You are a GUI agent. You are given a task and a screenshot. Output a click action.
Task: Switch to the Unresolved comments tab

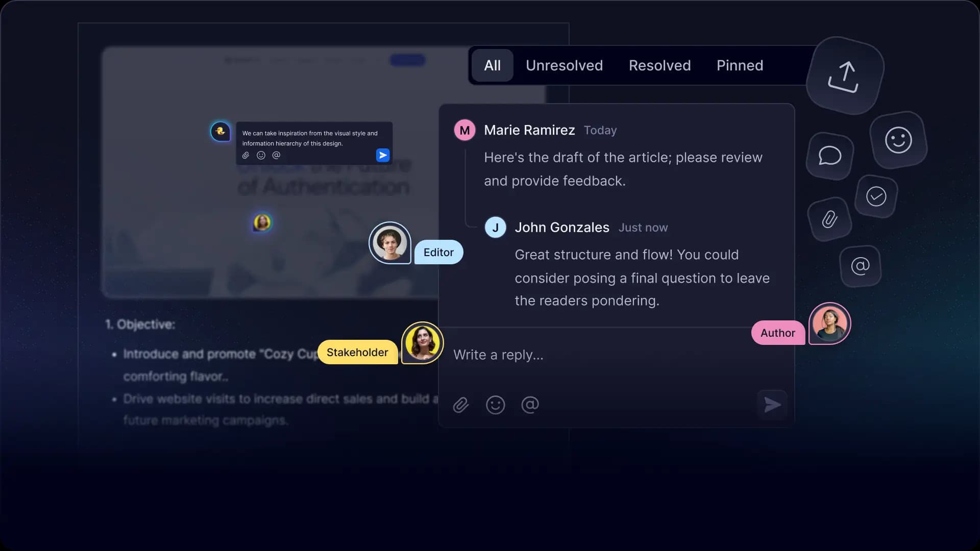[x=565, y=65]
